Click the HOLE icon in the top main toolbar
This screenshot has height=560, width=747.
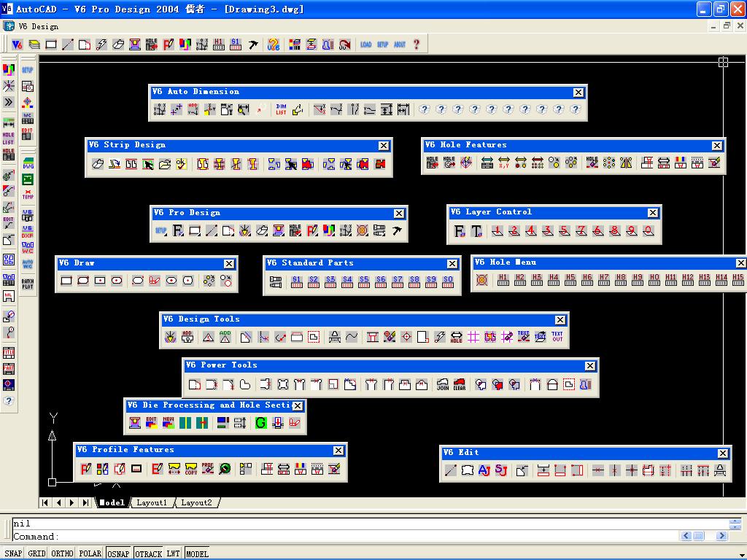point(152,44)
